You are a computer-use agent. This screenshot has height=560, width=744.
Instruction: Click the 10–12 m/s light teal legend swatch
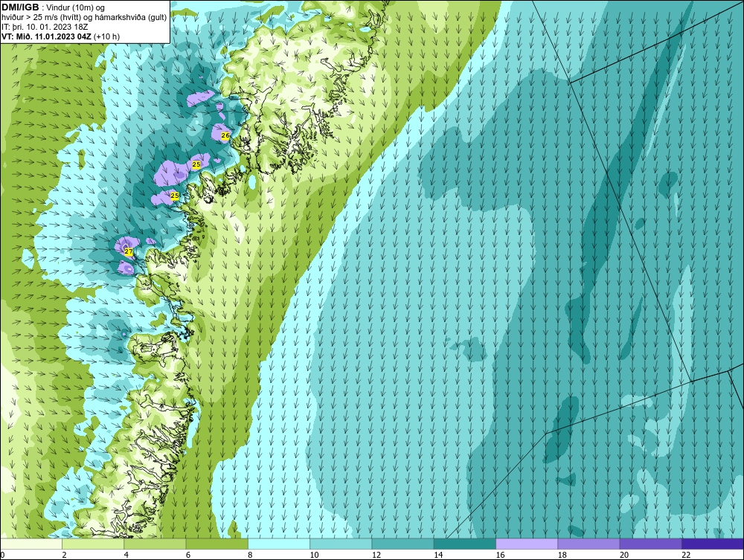point(341,544)
